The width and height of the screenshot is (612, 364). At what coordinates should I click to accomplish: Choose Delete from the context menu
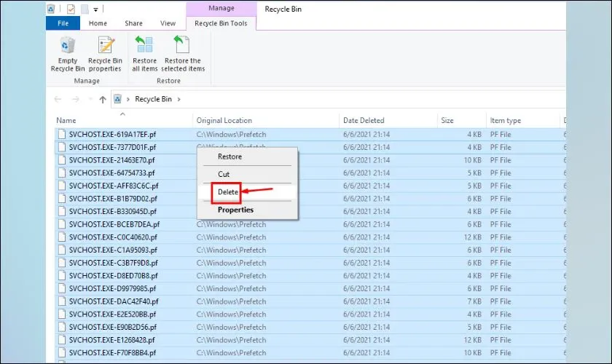pyautogui.click(x=229, y=191)
